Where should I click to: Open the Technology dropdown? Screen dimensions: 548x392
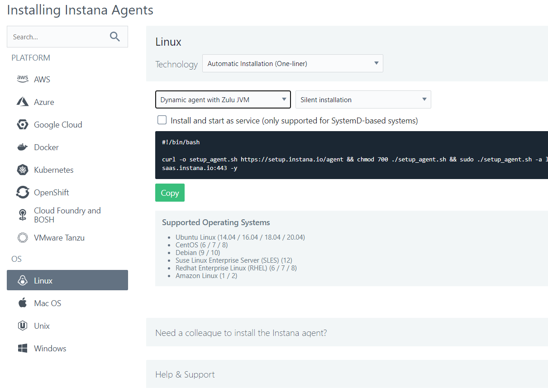(x=292, y=64)
